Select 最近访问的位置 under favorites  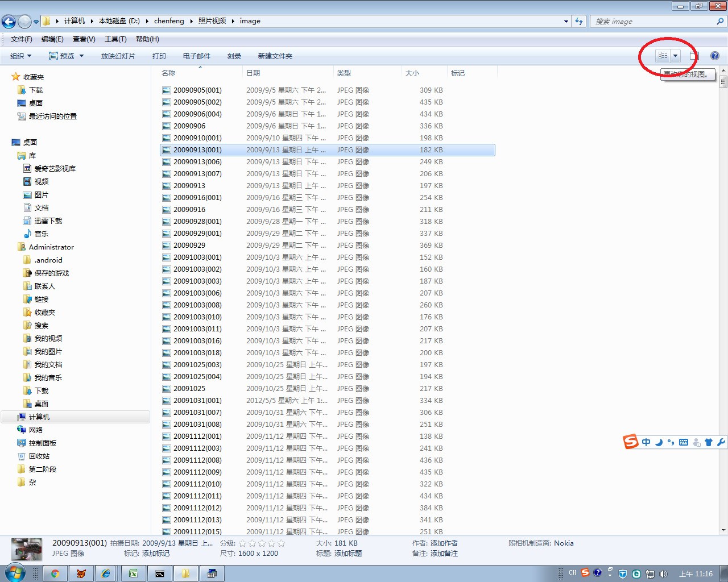(53, 117)
